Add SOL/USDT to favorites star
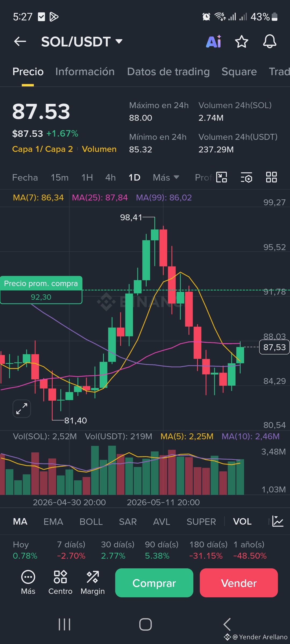 (241, 42)
